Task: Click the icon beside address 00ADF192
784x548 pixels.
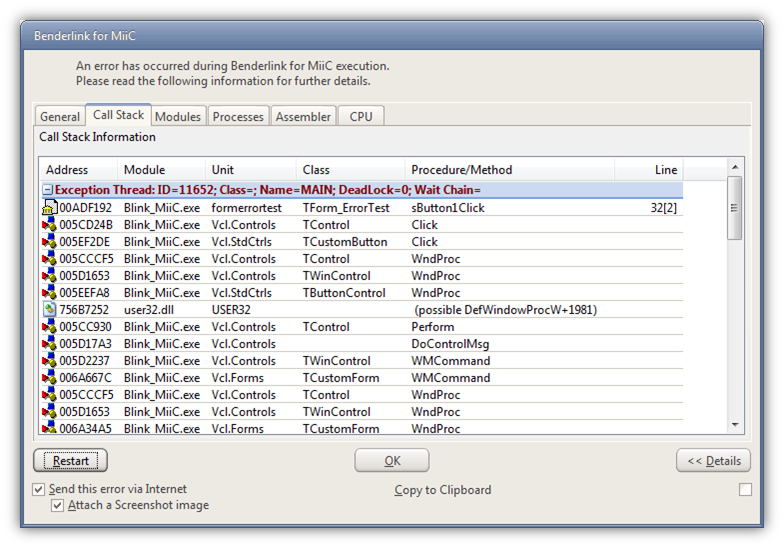Action: pyautogui.click(x=49, y=208)
